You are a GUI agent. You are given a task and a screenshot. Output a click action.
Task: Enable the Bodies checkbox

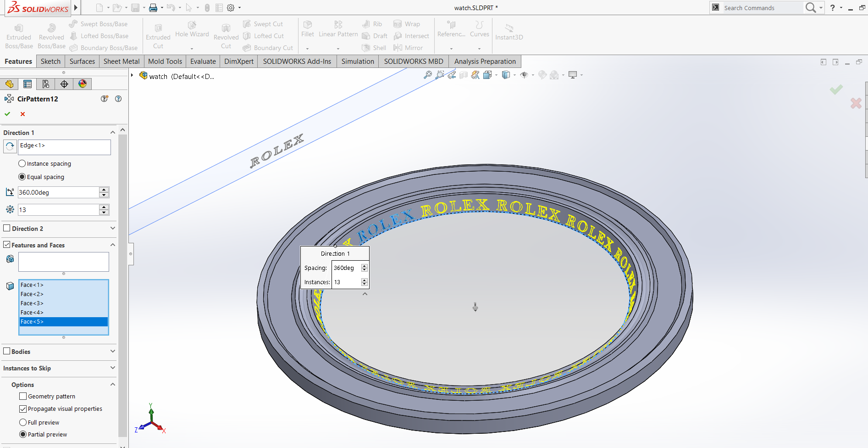click(7, 351)
